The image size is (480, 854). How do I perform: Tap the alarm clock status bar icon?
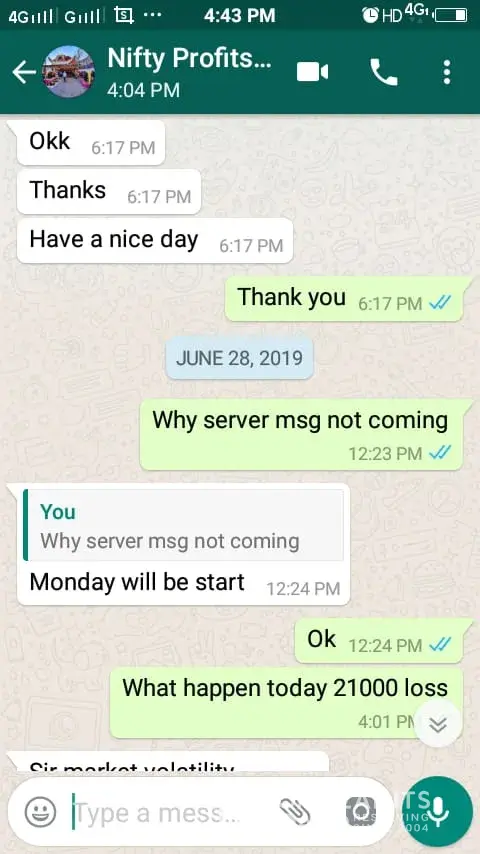370,15
